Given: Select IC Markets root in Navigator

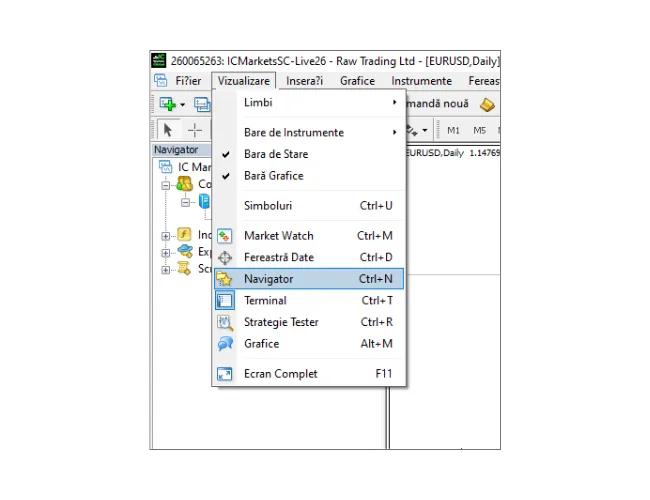Looking at the screenshot, I should [x=194, y=167].
